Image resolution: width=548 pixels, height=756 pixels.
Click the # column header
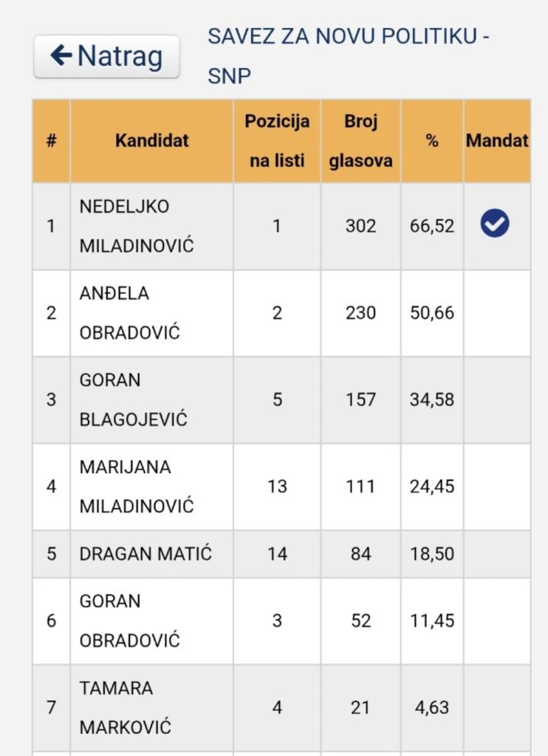51,140
